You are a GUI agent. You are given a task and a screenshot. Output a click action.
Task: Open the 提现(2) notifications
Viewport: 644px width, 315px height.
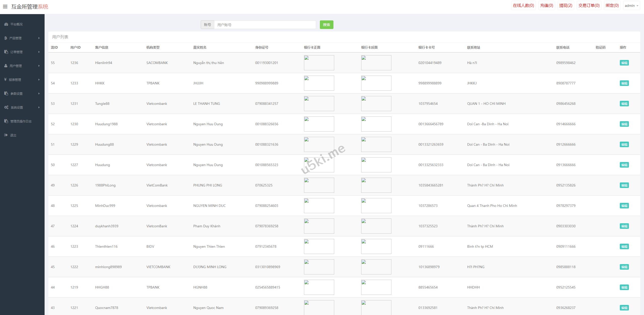tap(566, 6)
